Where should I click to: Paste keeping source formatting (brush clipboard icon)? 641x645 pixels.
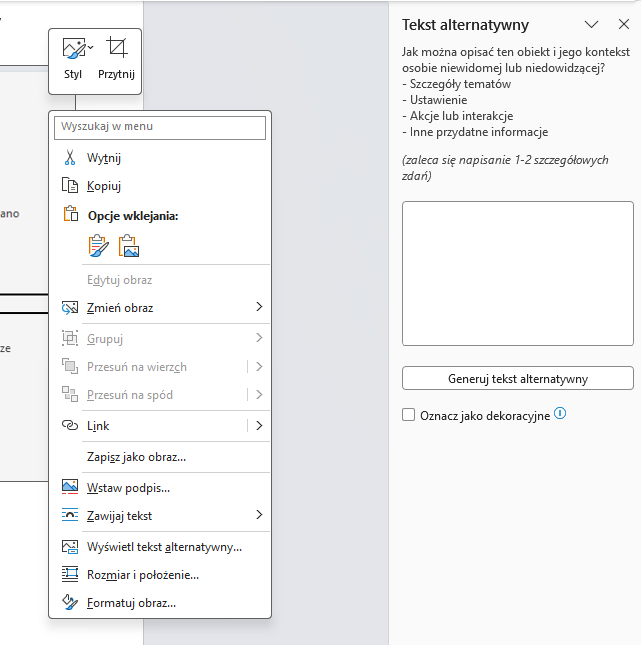(99, 246)
